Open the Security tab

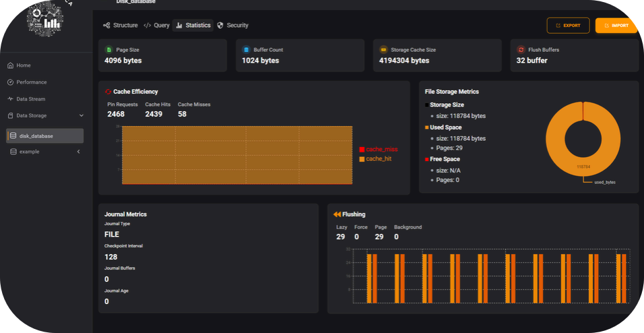232,25
